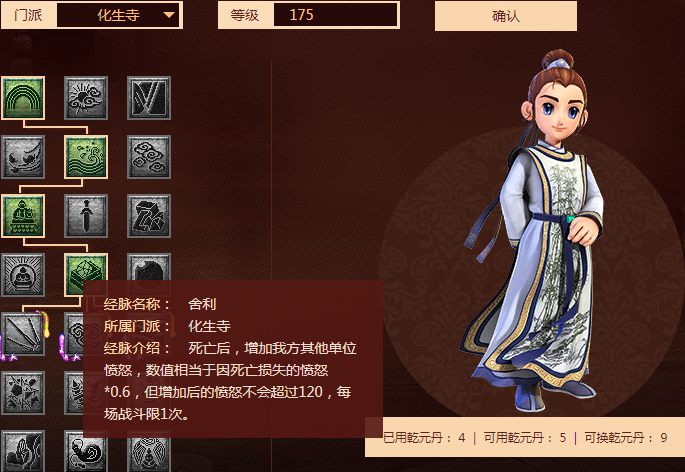Select the gray chopsticks skill icon with sparkles
685x472 pixels.
pos(23,334)
